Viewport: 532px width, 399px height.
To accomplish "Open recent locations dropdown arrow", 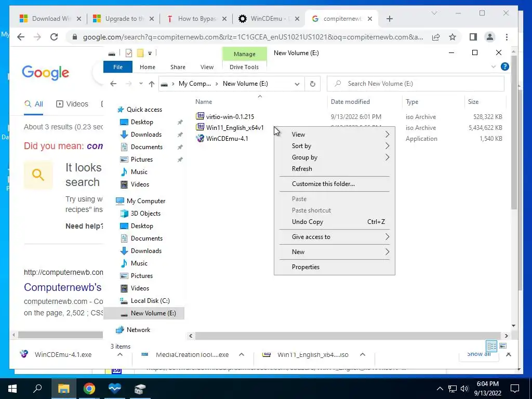I will click(x=141, y=84).
